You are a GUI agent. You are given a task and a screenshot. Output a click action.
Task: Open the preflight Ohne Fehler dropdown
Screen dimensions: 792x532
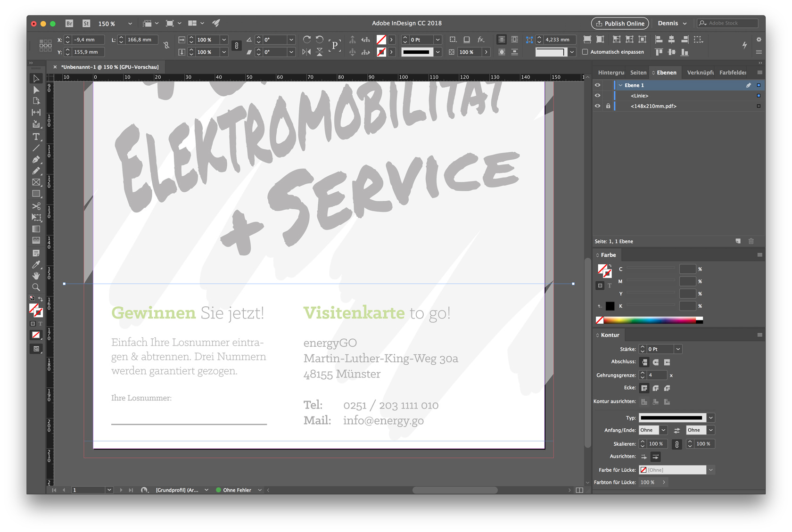click(260, 490)
